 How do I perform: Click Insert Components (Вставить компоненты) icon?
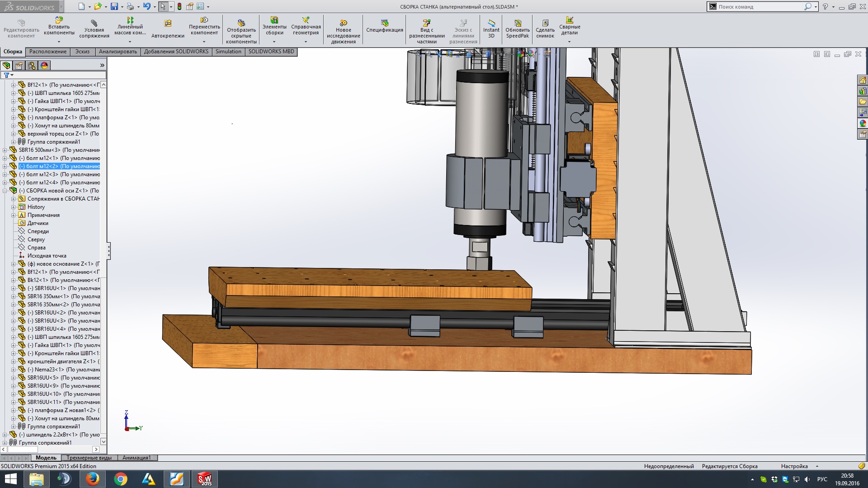59,21
